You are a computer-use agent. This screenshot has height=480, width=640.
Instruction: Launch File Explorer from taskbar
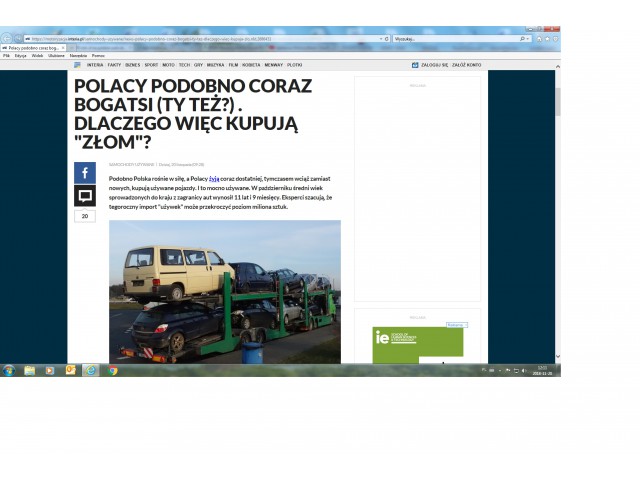pyautogui.click(x=30, y=370)
